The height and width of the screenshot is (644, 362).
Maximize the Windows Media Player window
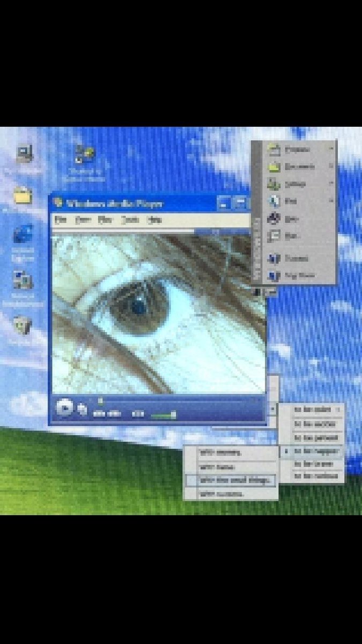point(241,203)
